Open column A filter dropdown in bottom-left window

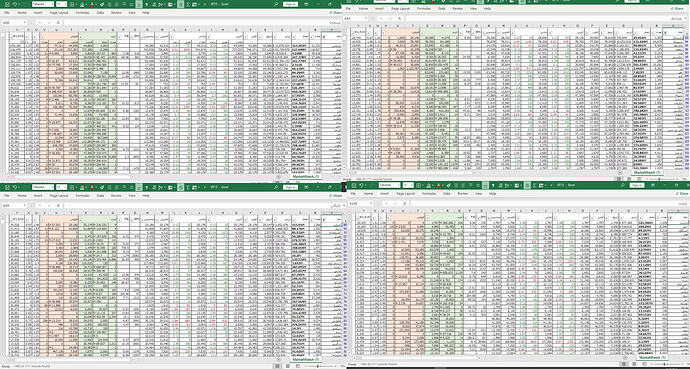324,221
